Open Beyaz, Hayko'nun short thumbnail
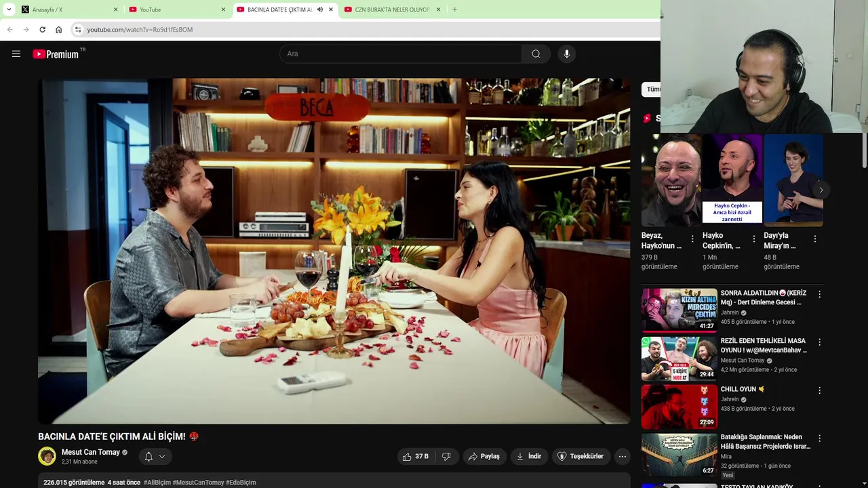 click(x=671, y=180)
